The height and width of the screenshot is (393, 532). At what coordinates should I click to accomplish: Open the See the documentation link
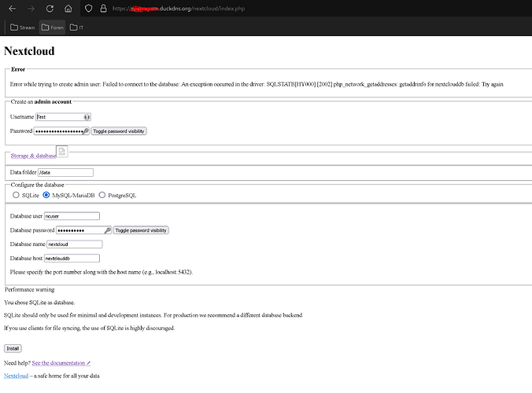click(x=61, y=363)
